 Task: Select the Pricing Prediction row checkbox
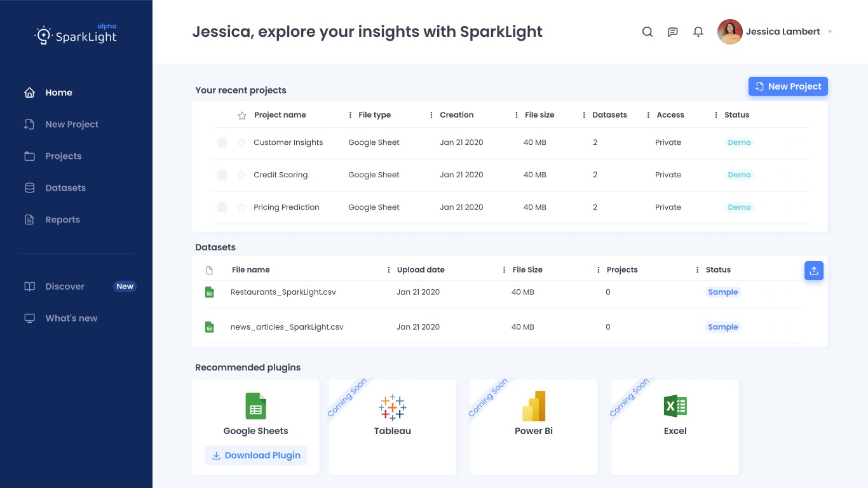222,207
